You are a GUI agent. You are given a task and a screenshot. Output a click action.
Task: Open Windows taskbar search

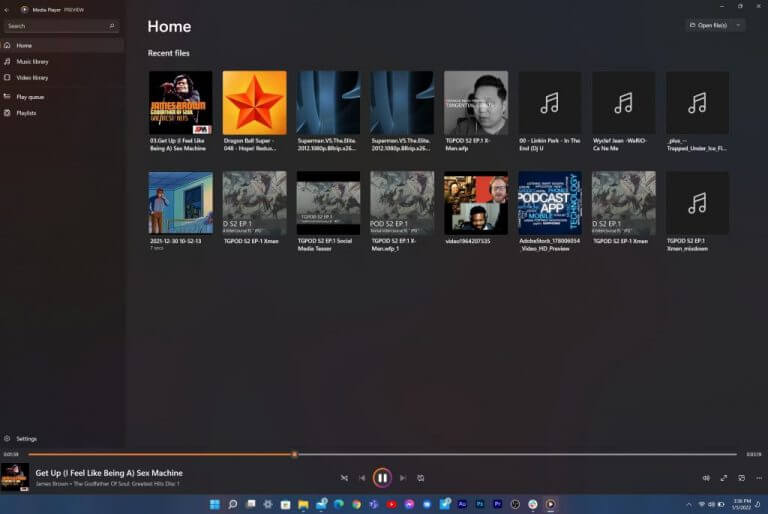(233, 504)
